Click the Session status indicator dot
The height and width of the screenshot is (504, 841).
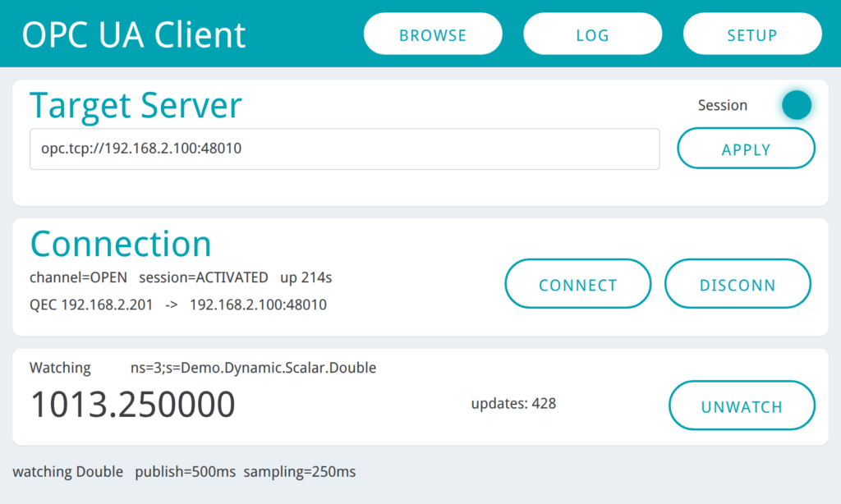(x=797, y=105)
